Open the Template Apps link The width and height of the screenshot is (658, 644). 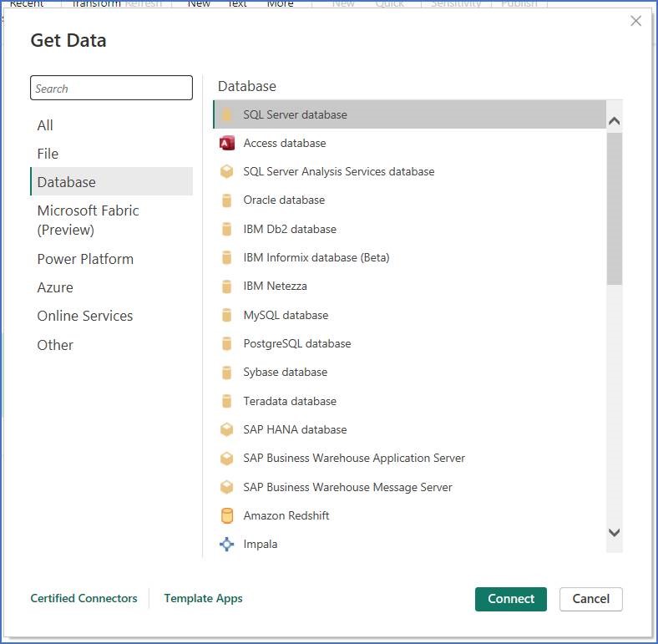pos(203,598)
